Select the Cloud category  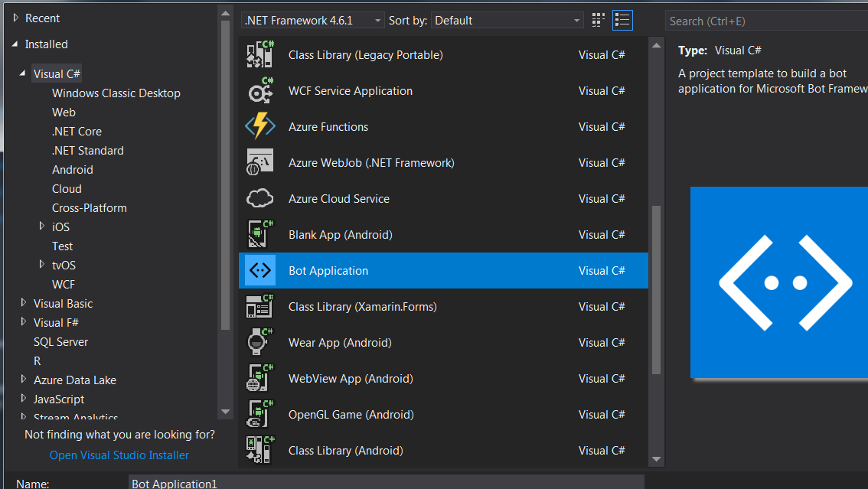pyautogui.click(x=67, y=188)
